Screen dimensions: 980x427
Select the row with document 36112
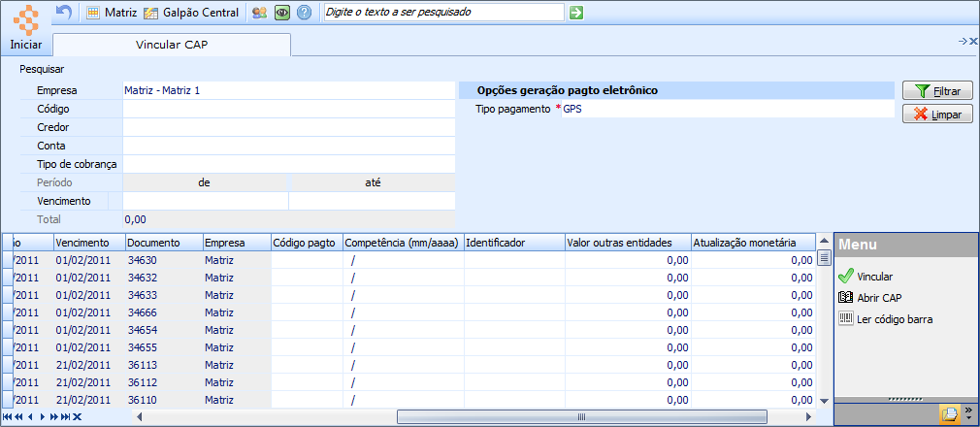coord(409,382)
